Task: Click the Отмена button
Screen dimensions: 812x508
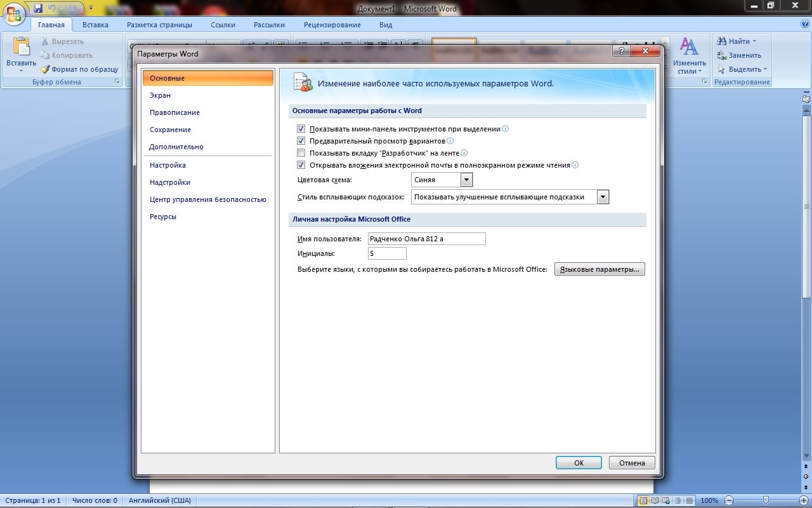Action: [x=632, y=463]
